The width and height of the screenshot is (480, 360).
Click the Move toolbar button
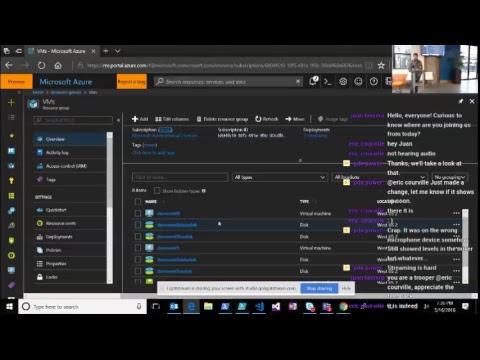(295, 119)
